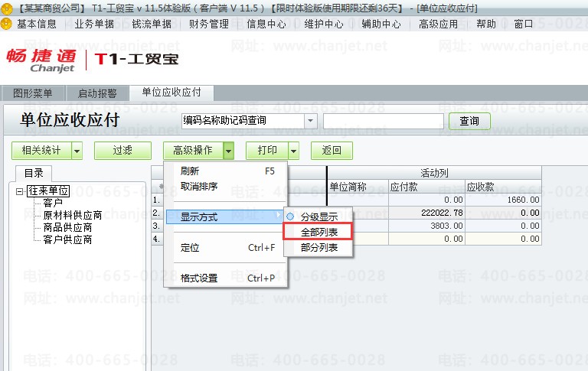This screenshot has width=588, height=371.
Task: Select the 目录 tab
Action: (34, 173)
